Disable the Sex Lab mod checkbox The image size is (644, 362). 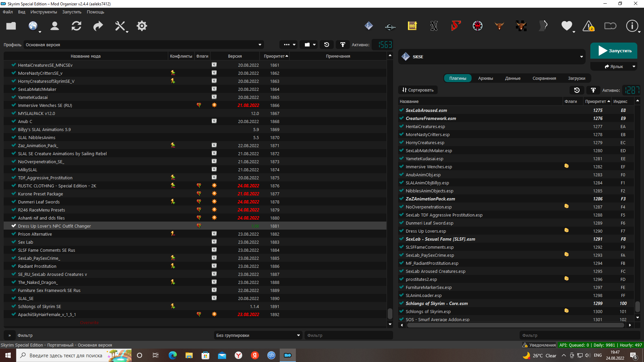click(14, 242)
